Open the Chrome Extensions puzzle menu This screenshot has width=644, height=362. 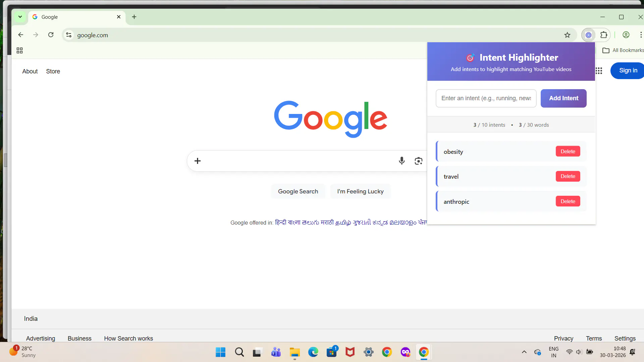tap(604, 35)
